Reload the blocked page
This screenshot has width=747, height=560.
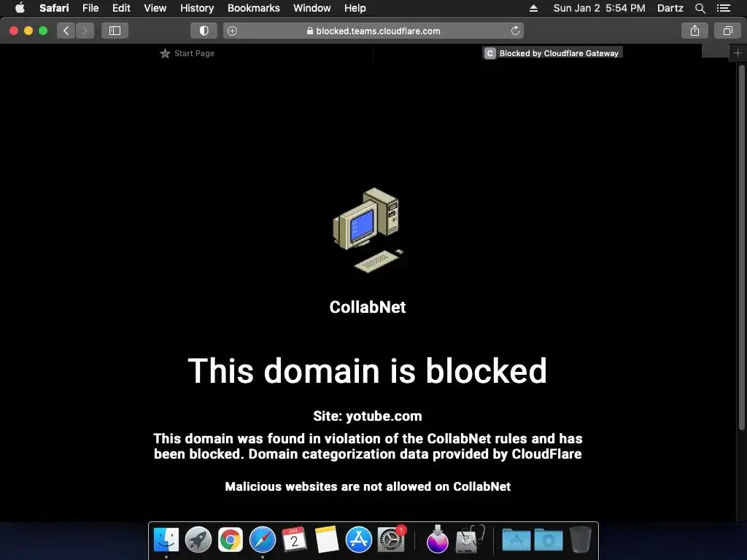click(x=515, y=31)
